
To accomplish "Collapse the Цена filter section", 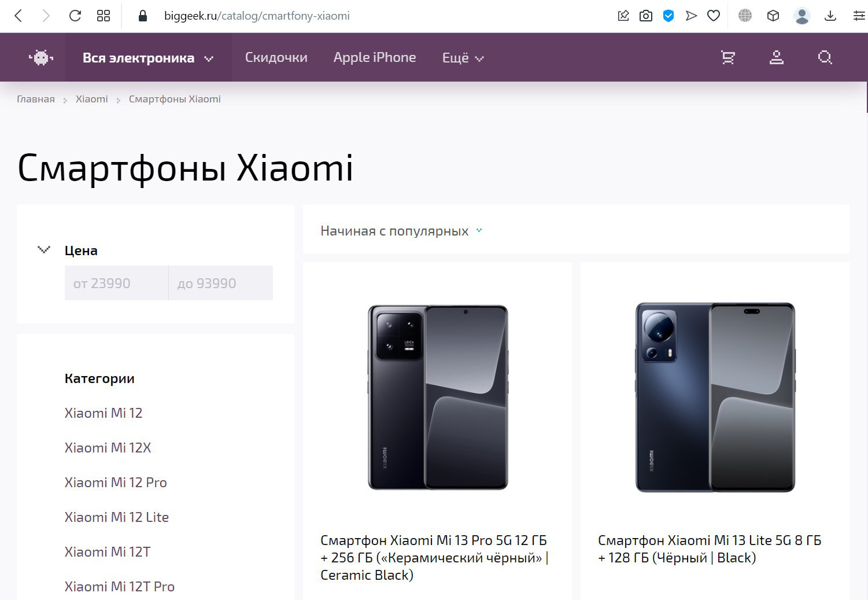I will coord(43,250).
